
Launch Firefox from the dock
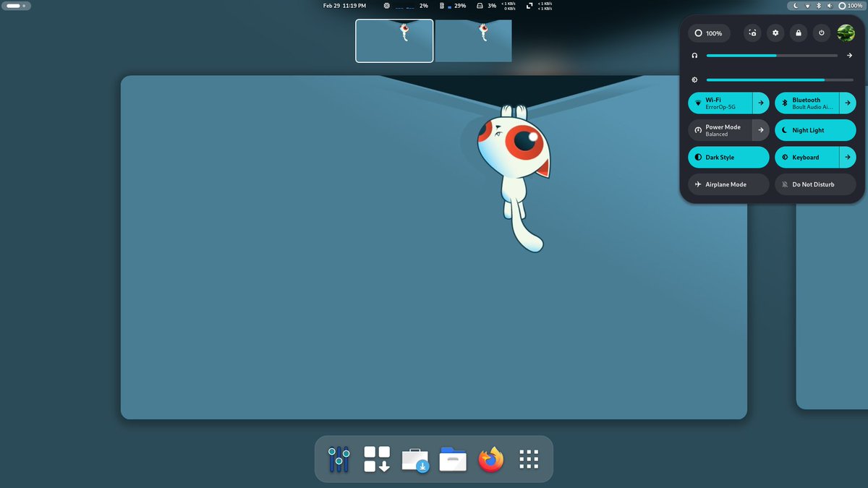[491, 459]
